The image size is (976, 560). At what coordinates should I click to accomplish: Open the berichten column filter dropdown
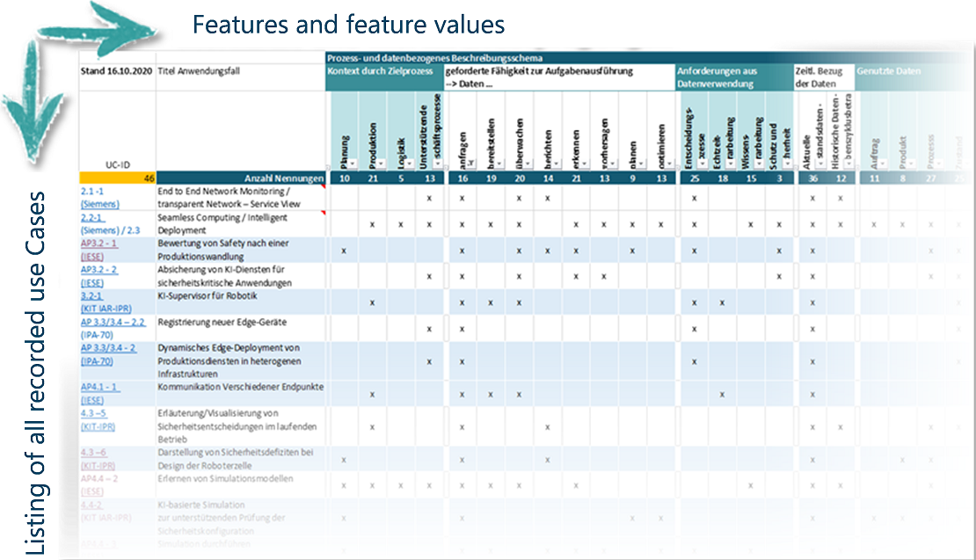(556, 164)
